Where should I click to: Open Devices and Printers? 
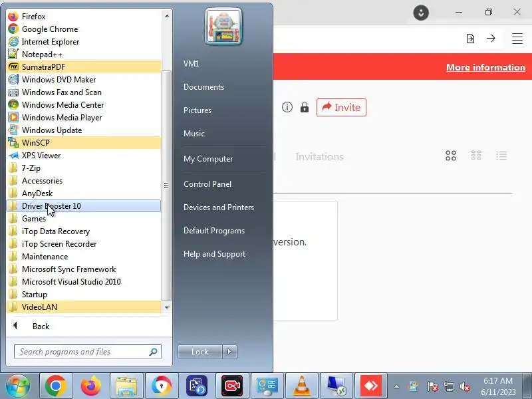point(219,207)
